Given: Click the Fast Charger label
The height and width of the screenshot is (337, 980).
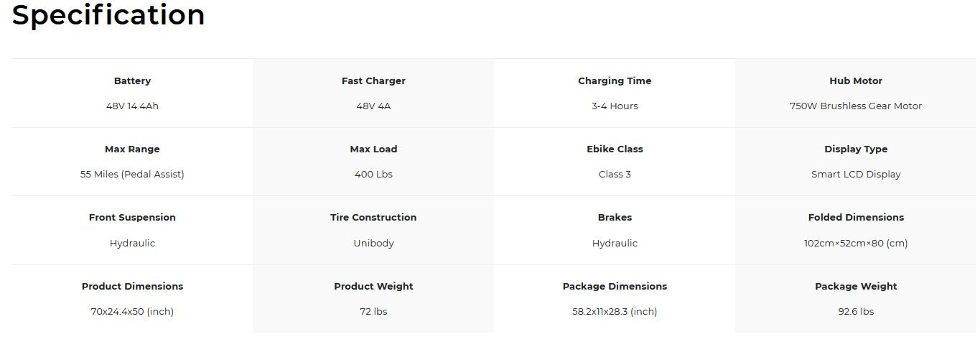Looking at the screenshot, I should click(x=373, y=81).
